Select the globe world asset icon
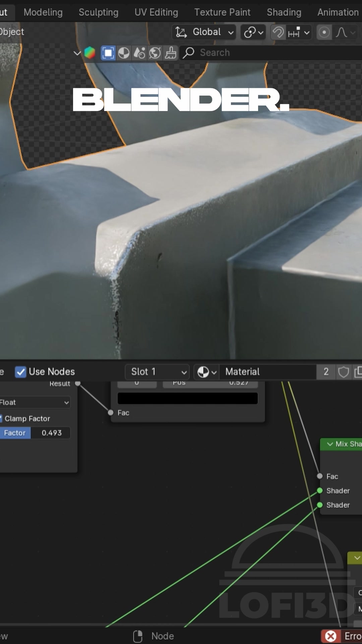The height and width of the screenshot is (644, 362). [155, 53]
